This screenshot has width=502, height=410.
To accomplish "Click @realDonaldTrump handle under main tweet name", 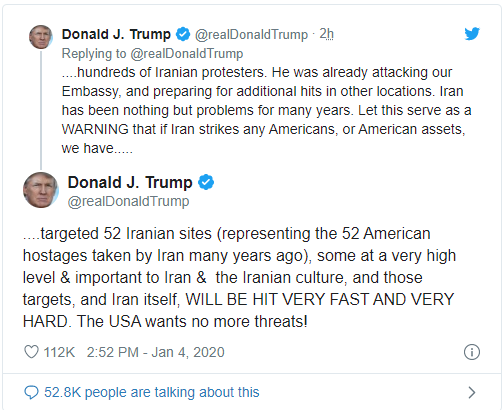I will 128,201.
